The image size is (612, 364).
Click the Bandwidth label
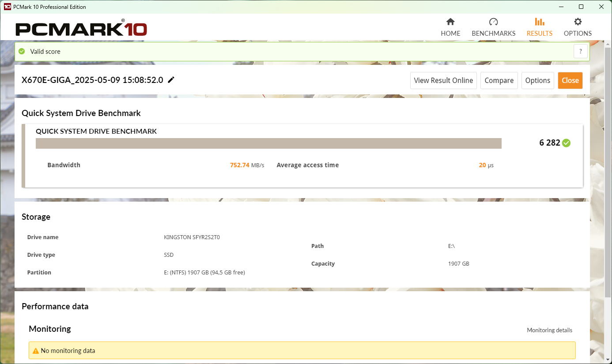64,165
